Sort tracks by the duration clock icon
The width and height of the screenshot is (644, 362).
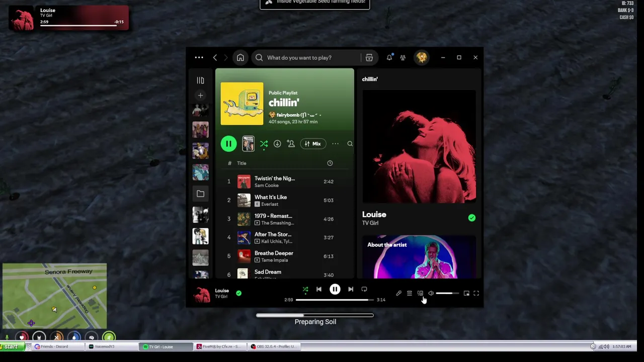(330, 163)
